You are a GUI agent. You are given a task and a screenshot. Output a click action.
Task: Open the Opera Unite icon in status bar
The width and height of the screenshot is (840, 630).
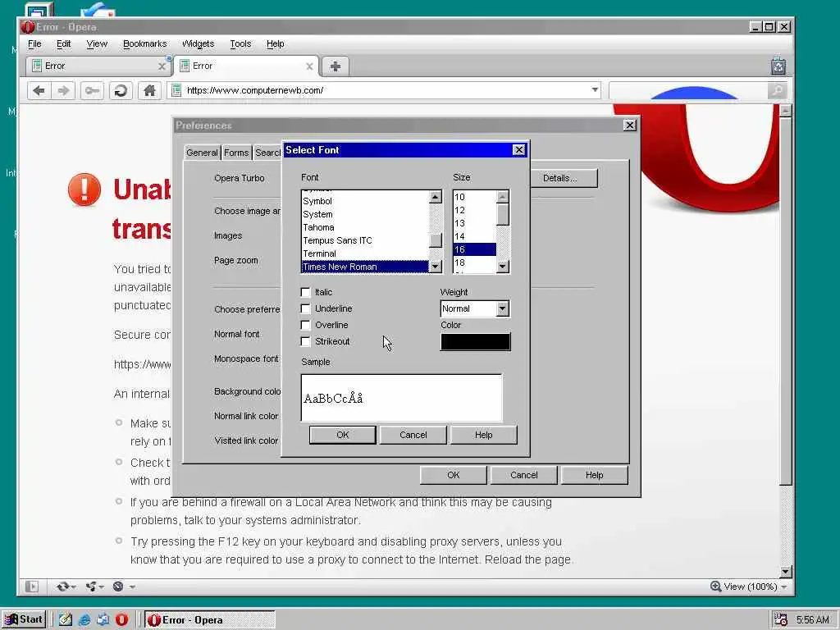click(91, 587)
